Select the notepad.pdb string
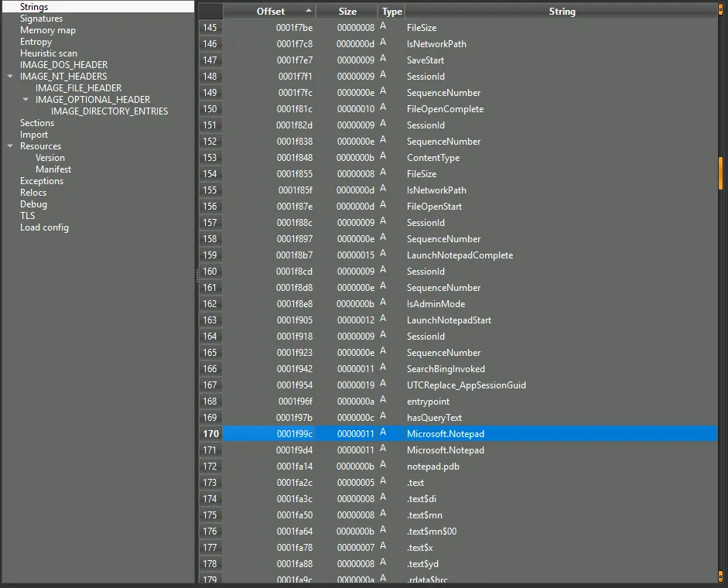Image resolution: width=728 pixels, height=588 pixels. point(432,467)
